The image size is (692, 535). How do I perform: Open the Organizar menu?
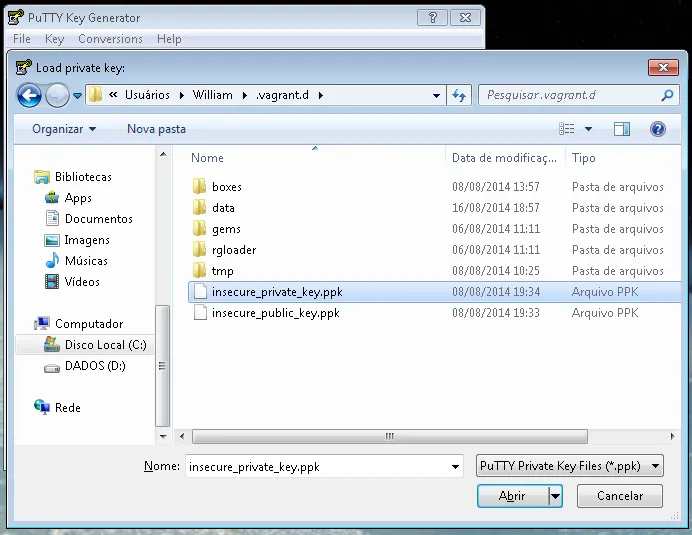click(64, 129)
